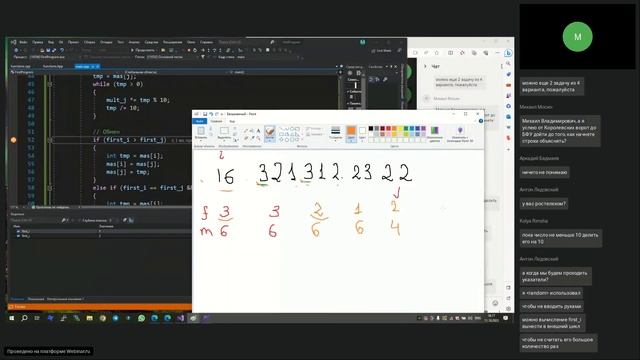This screenshot has height=360, width=640.
Task: Open the Файл menu in Visual Studio
Action: [x=23, y=42]
